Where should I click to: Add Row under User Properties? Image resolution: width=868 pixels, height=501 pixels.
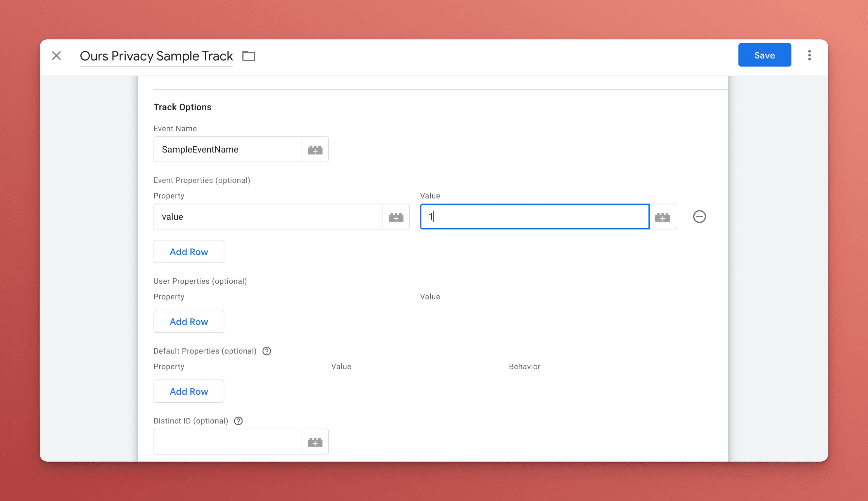click(189, 321)
